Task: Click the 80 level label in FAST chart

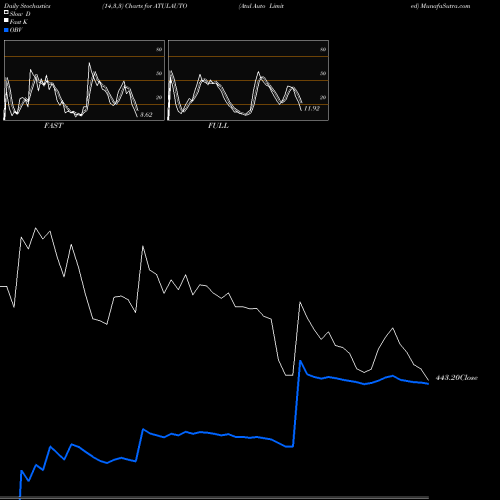Action: point(159,49)
